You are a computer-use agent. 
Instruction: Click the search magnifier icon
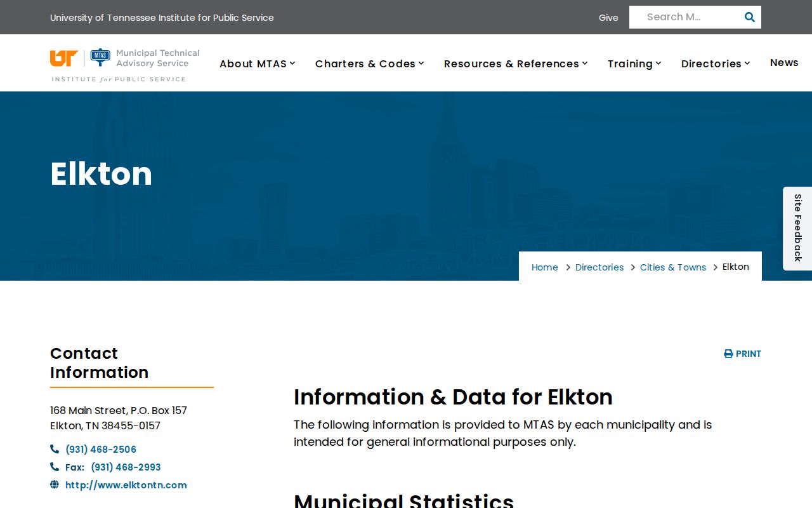[750, 17]
